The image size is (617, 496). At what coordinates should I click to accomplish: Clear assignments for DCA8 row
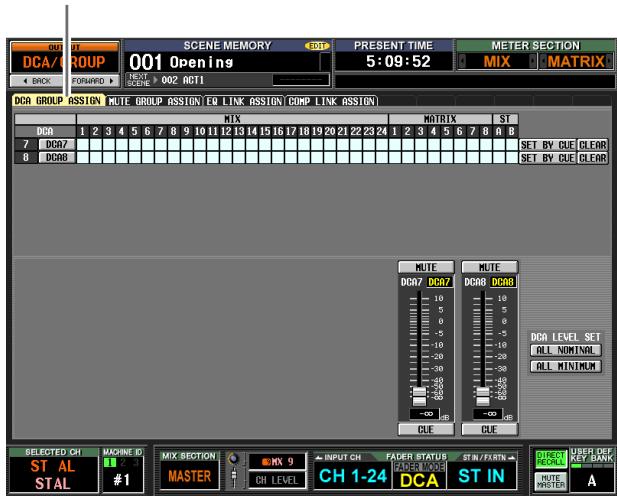(x=593, y=158)
